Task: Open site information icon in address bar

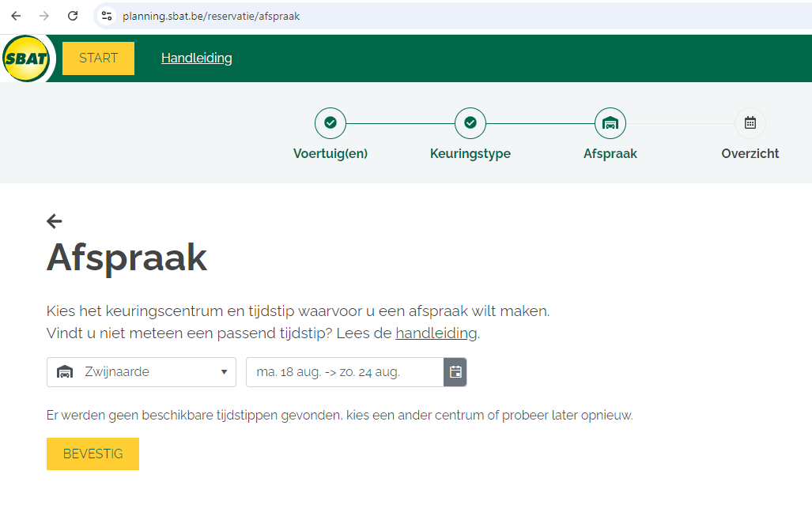Action: (x=107, y=16)
